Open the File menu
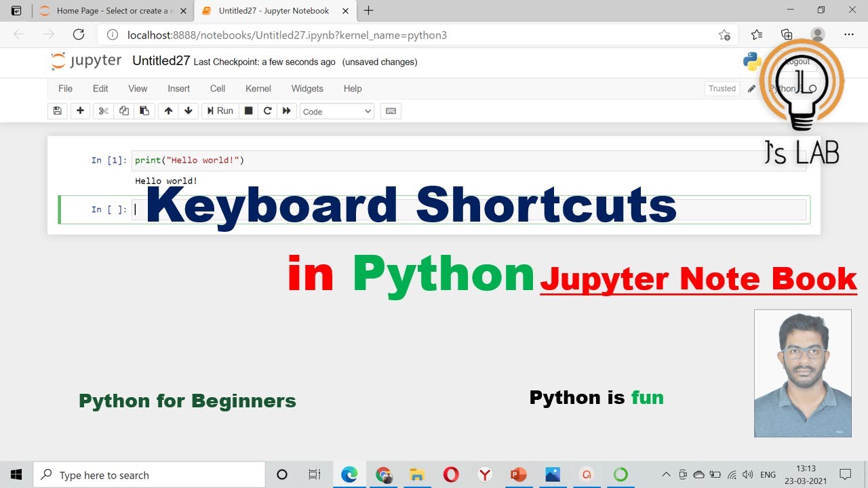 (x=65, y=89)
